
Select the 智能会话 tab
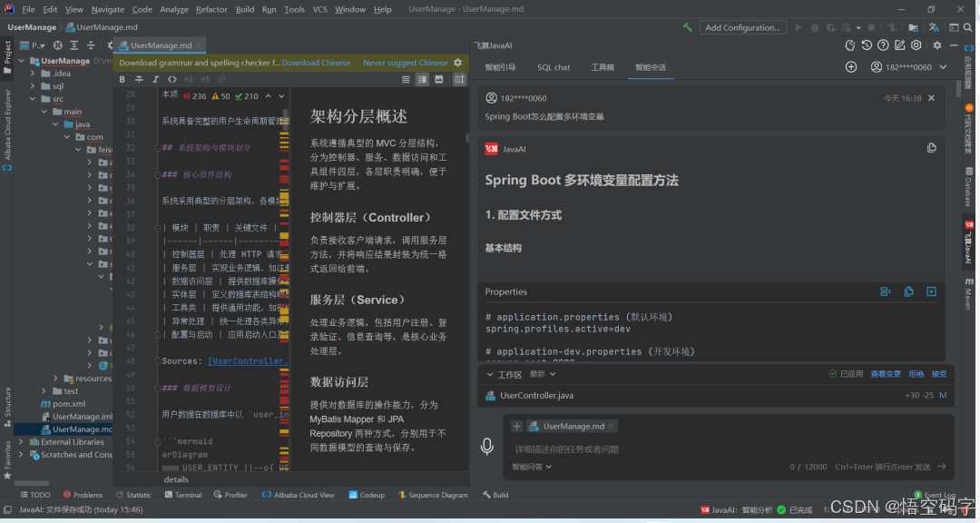click(650, 67)
